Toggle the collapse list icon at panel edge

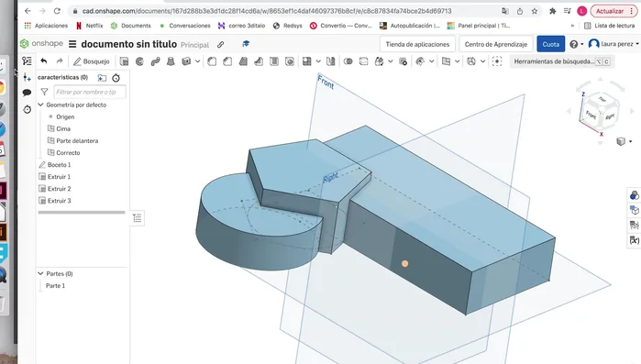click(x=137, y=218)
